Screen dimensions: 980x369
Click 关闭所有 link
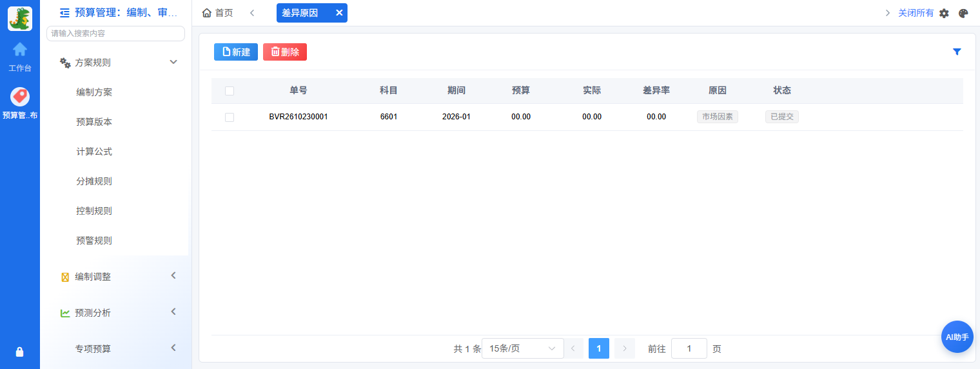tap(916, 13)
